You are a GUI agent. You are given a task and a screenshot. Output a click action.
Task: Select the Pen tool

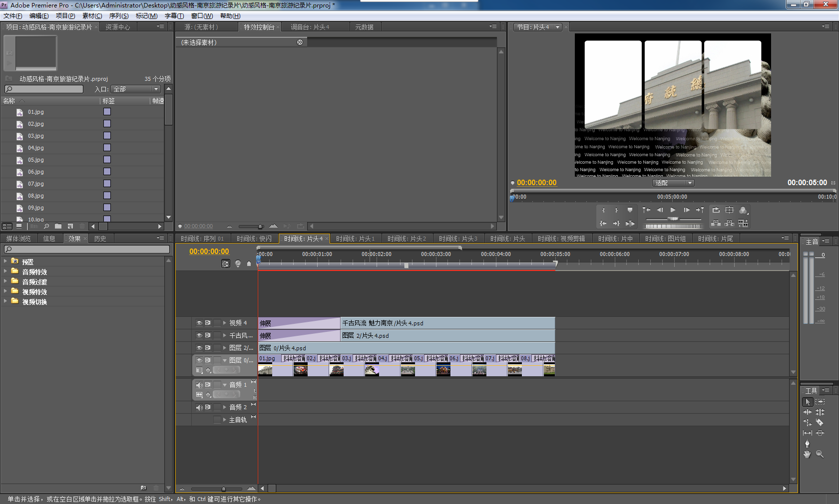[807, 444]
